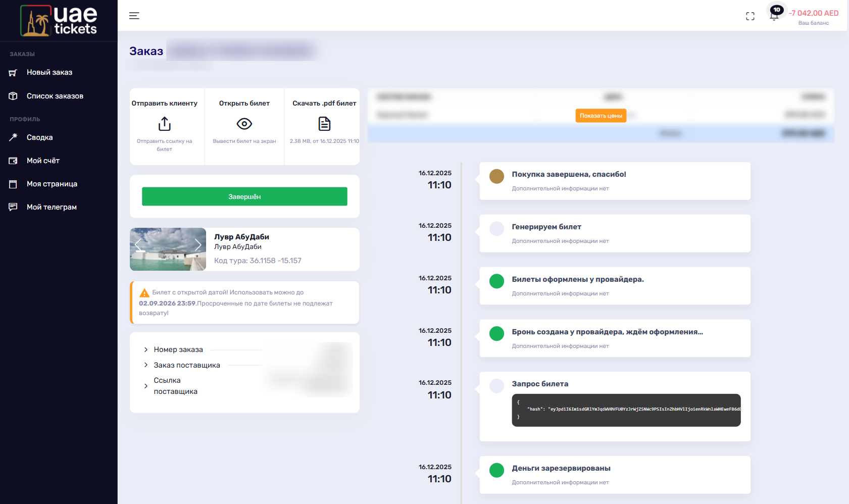Viewport: 849px width, 504px height.
Task: Click the hash code block under Запрос билета
Action: coord(626,410)
